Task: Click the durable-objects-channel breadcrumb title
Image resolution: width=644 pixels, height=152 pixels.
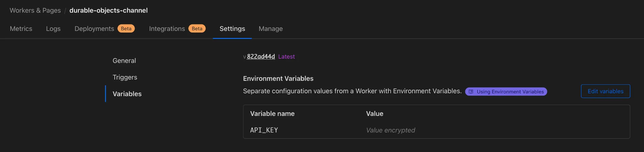Action: tap(109, 10)
